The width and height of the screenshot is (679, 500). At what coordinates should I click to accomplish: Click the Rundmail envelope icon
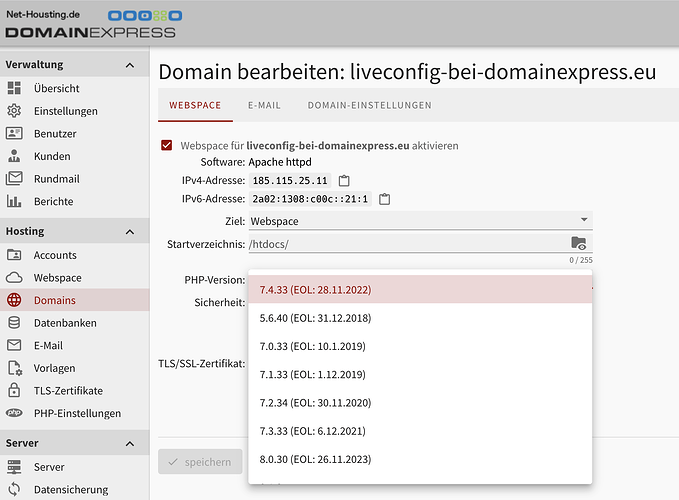(x=14, y=178)
